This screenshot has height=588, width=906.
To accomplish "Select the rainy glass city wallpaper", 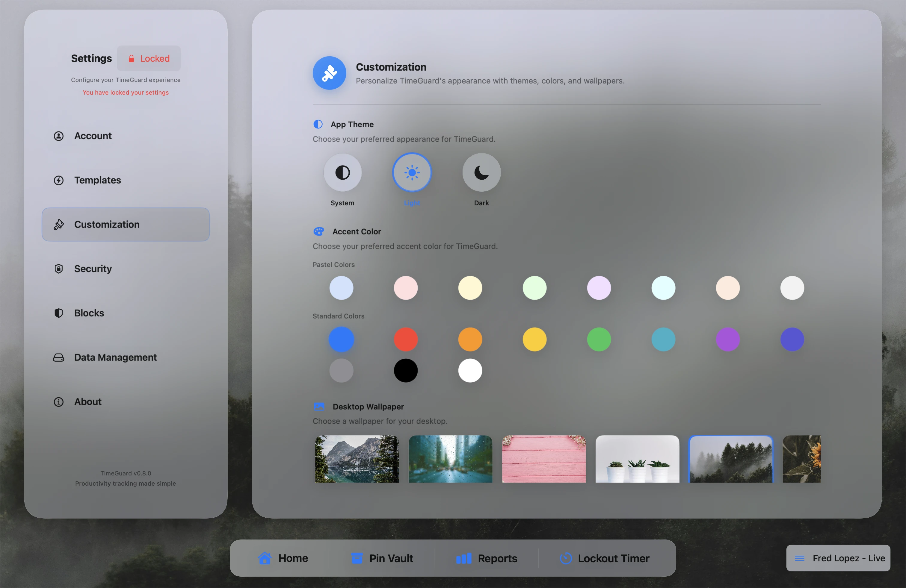I will (x=450, y=459).
